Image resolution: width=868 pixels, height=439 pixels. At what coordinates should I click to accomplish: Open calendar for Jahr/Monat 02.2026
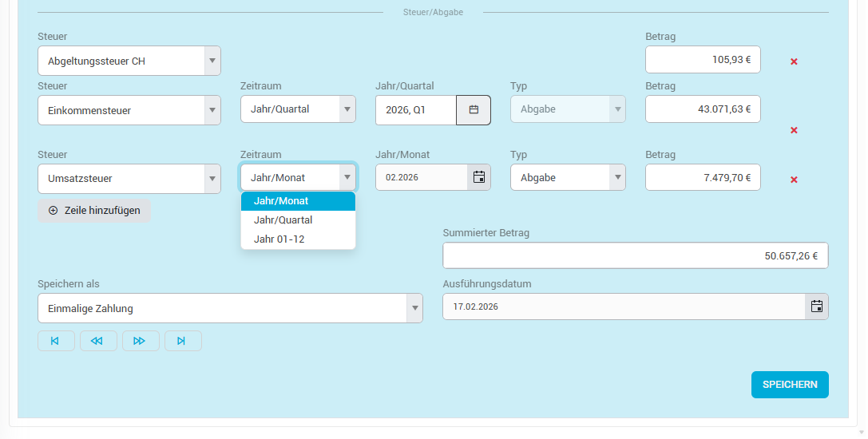(x=478, y=177)
